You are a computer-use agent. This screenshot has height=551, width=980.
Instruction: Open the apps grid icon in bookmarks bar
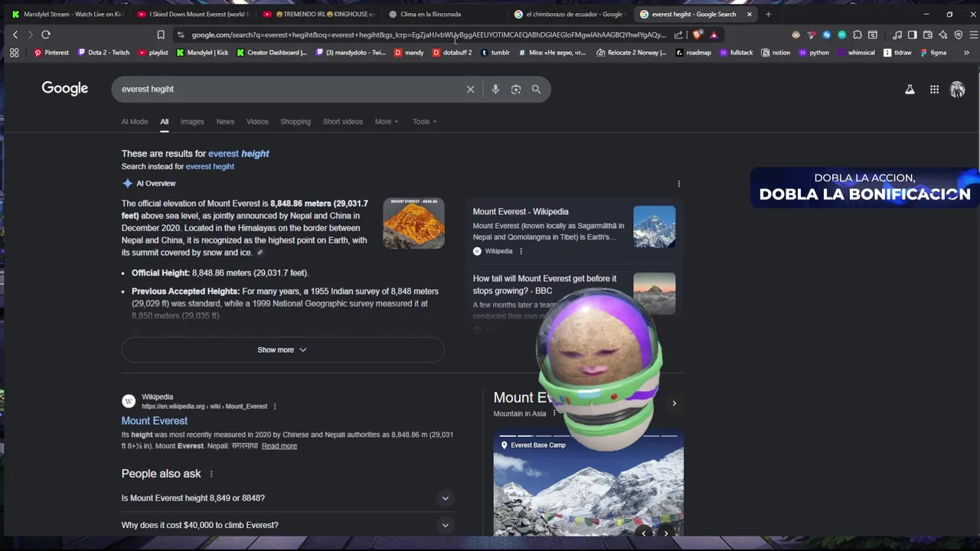[14, 53]
